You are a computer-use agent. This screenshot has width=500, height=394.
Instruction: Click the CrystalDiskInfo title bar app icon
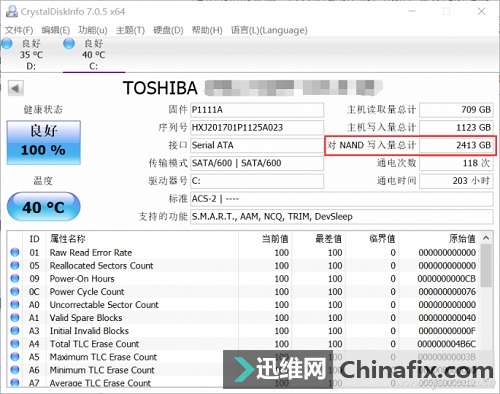(11, 12)
